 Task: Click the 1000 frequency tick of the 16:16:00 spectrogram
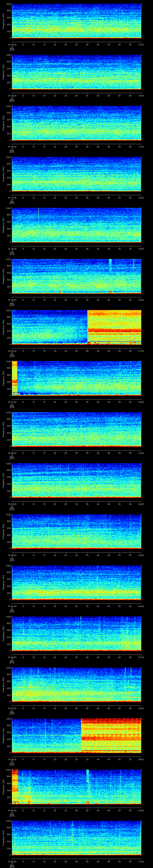coord(8,107)
